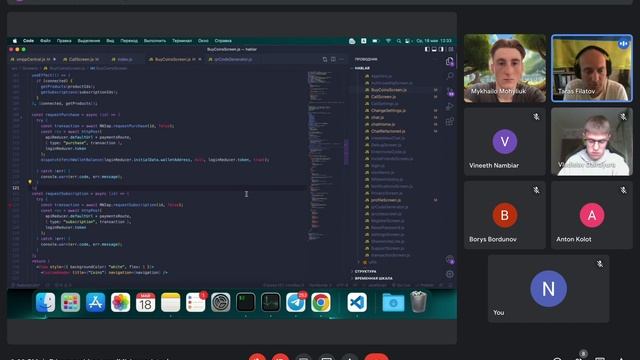640x360 pixels.
Task: Open BuyCoinsScreen.js in the Explorer tree
Action: [389, 90]
